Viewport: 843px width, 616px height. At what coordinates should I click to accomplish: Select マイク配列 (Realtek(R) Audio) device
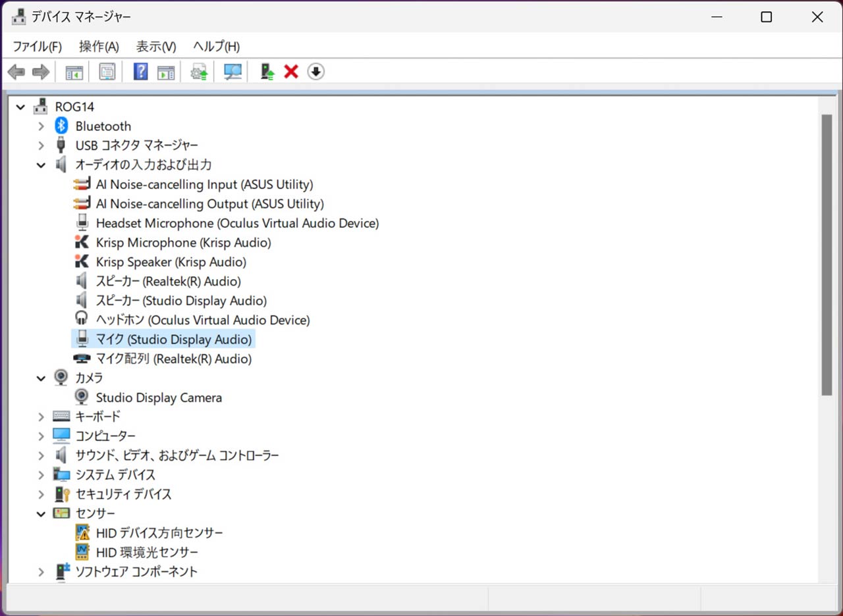174,359
